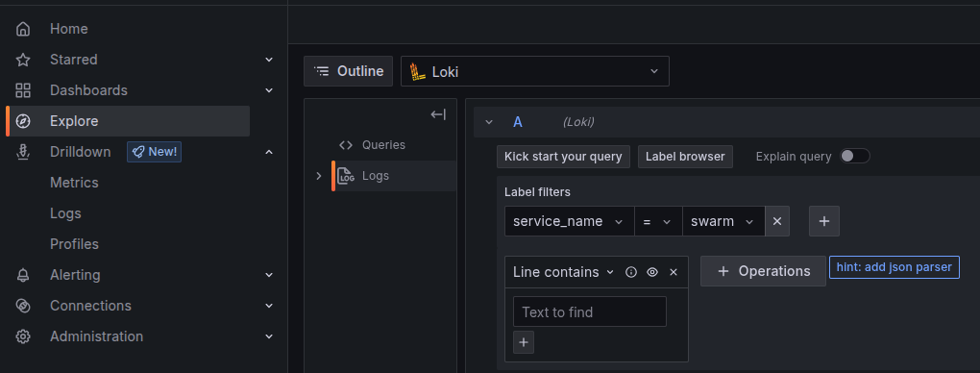980x373 pixels.
Task: Remove the service_name label filter
Action: [x=777, y=221]
